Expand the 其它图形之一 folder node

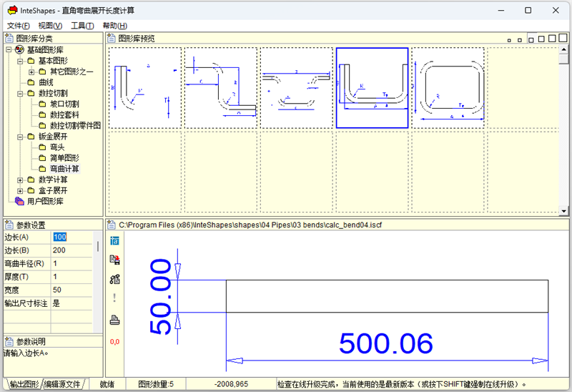tap(31, 72)
